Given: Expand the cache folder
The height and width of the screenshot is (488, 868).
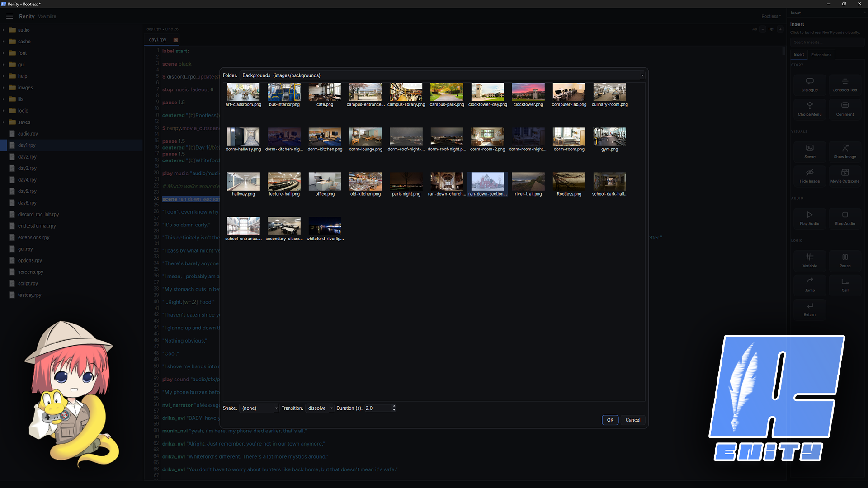Looking at the screenshot, I should point(4,42).
